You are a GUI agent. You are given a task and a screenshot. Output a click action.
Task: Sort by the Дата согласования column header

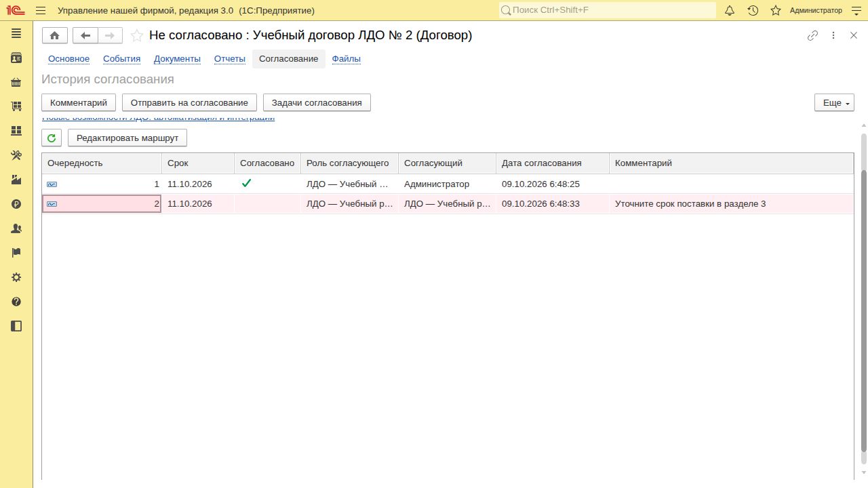click(553, 163)
